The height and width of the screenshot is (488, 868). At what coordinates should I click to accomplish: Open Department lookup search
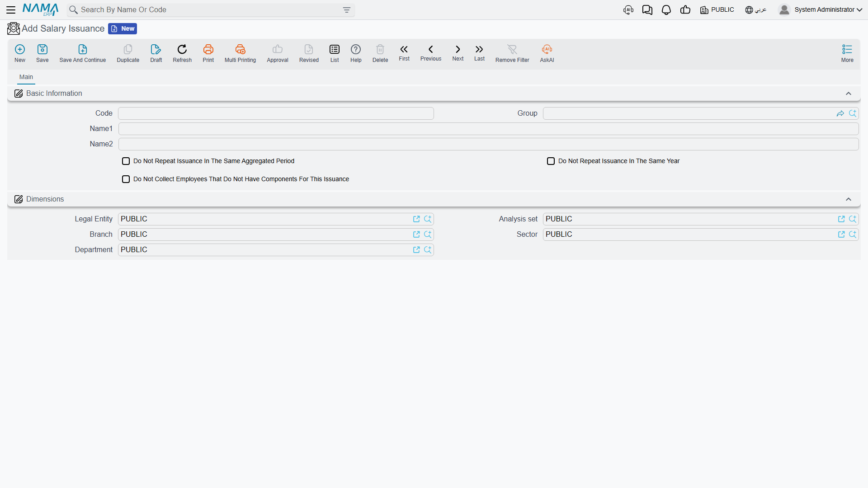428,250
